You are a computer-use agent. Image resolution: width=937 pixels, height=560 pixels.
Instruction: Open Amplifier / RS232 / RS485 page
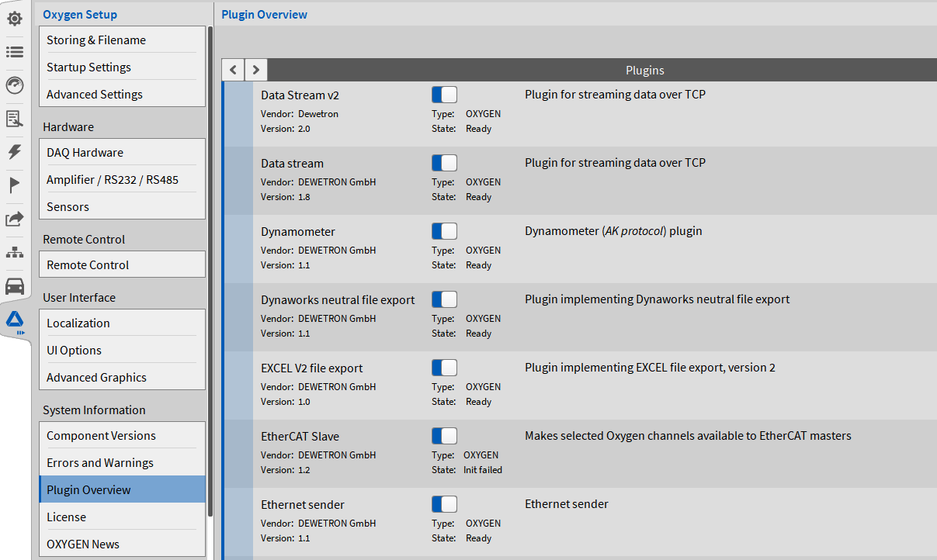coord(122,179)
